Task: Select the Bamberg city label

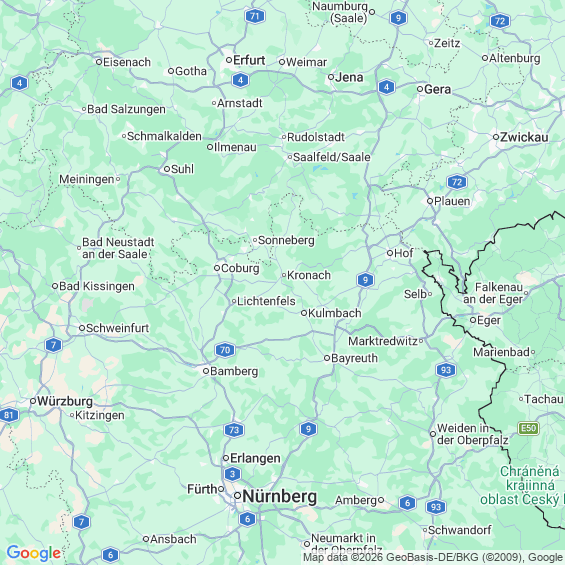Action: pos(234,371)
